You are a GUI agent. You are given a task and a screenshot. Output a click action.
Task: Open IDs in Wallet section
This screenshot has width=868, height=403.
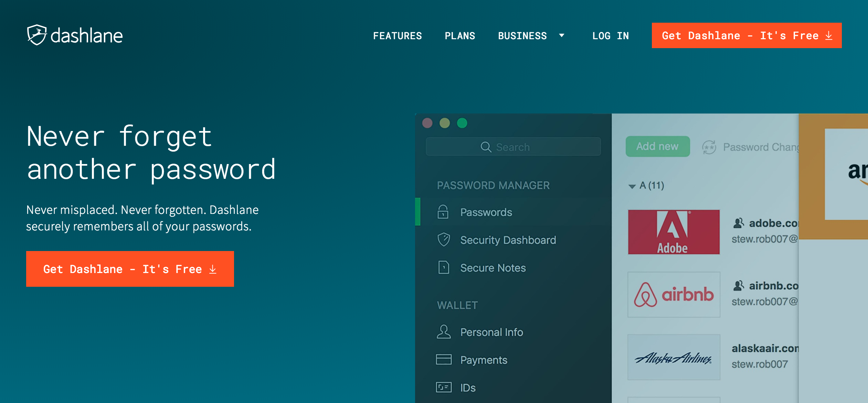point(468,388)
